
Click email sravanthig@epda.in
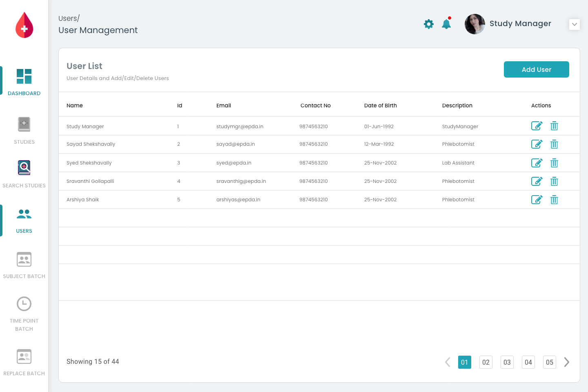click(241, 181)
